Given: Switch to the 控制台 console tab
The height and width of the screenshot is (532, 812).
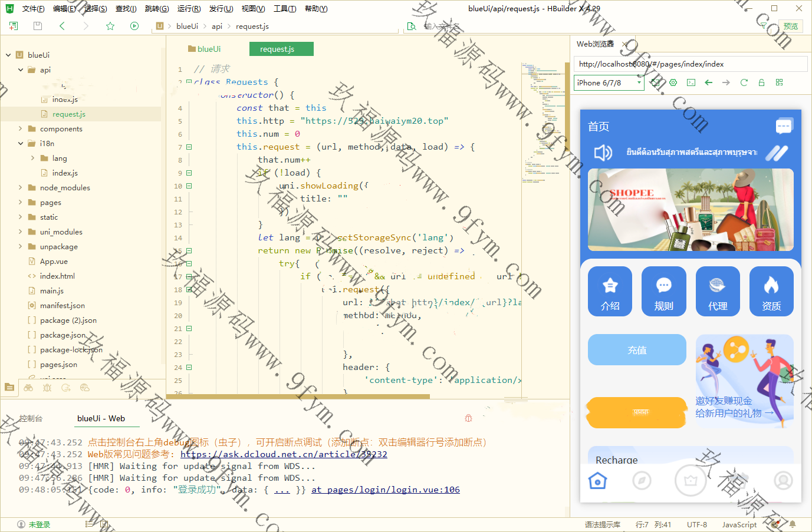Looking at the screenshot, I should (31, 418).
